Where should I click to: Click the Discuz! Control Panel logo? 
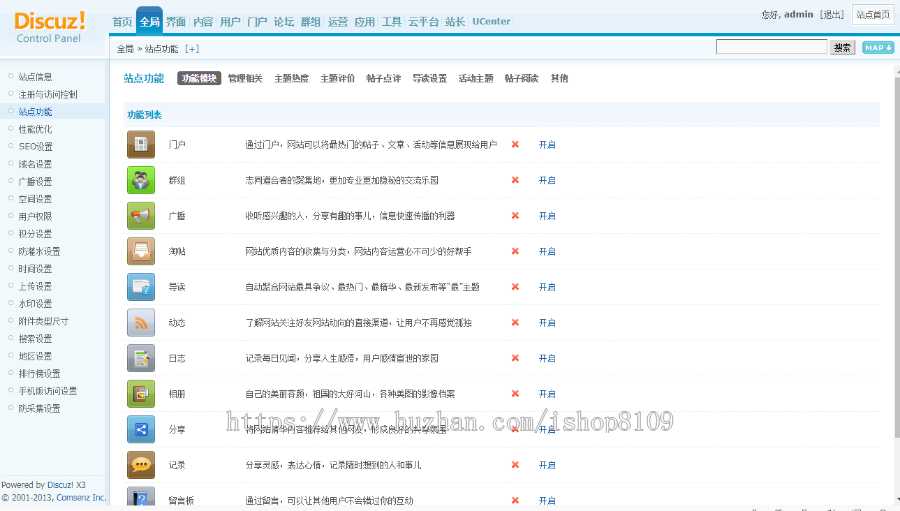49,27
